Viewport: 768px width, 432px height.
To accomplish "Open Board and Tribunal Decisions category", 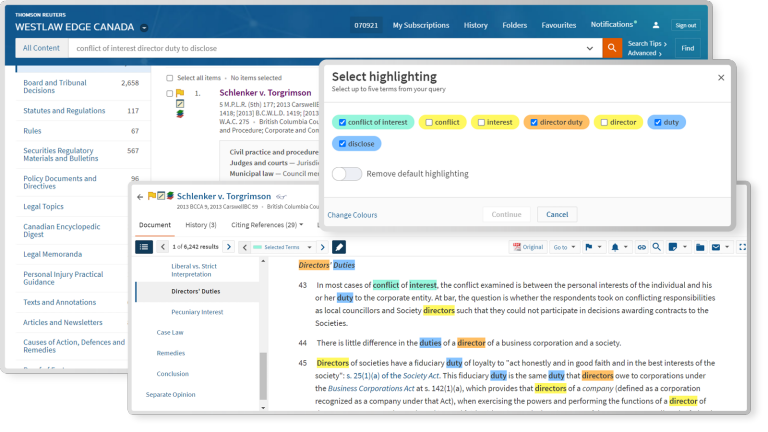I will click(55, 87).
